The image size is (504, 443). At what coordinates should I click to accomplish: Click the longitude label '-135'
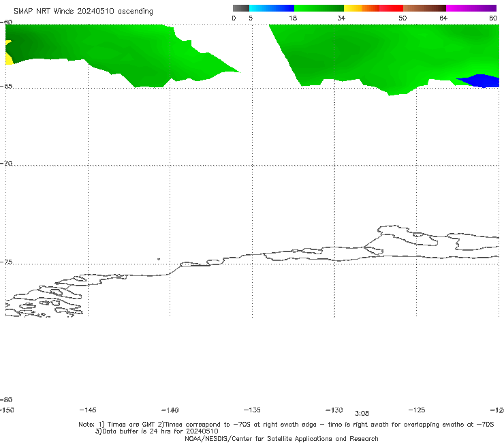pos(252,410)
